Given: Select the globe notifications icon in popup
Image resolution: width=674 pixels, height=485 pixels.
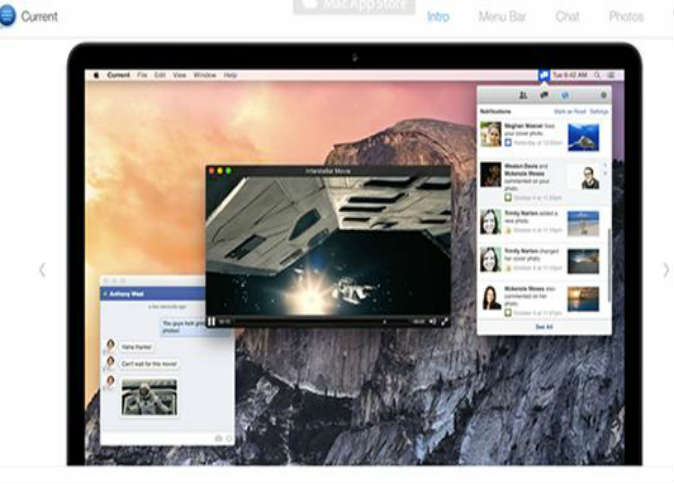Looking at the screenshot, I should click(x=565, y=95).
